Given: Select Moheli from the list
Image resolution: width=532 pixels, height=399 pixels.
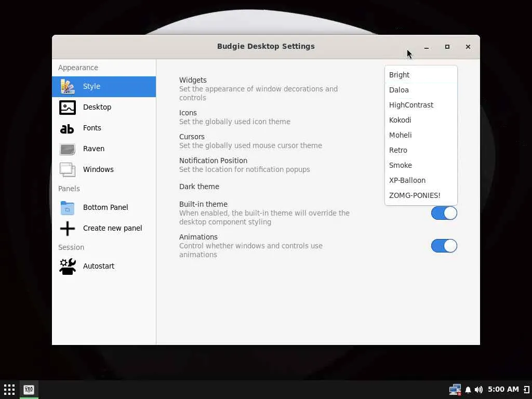Looking at the screenshot, I should pyautogui.click(x=421, y=135).
